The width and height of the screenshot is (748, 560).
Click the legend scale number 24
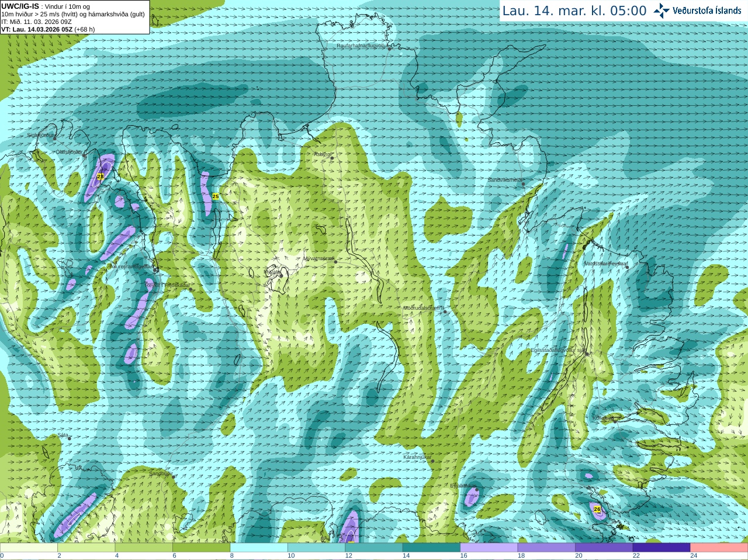coord(694,556)
